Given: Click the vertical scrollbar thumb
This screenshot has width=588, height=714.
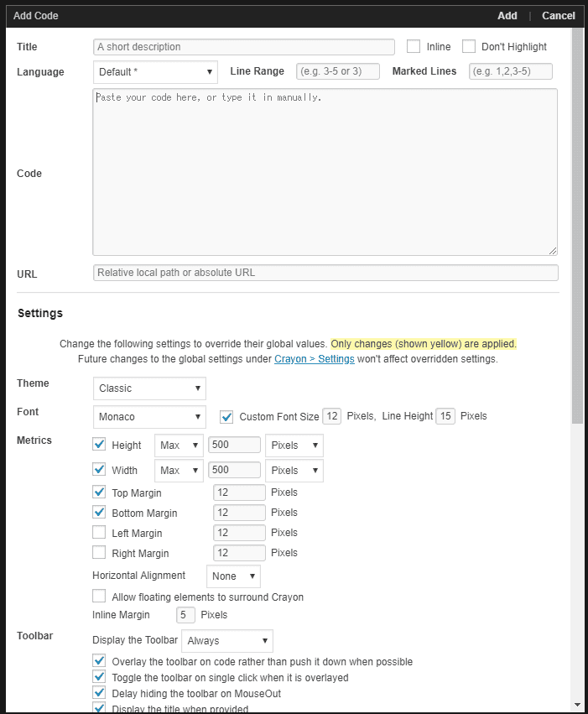Looking at the screenshot, I should tap(578, 227).
